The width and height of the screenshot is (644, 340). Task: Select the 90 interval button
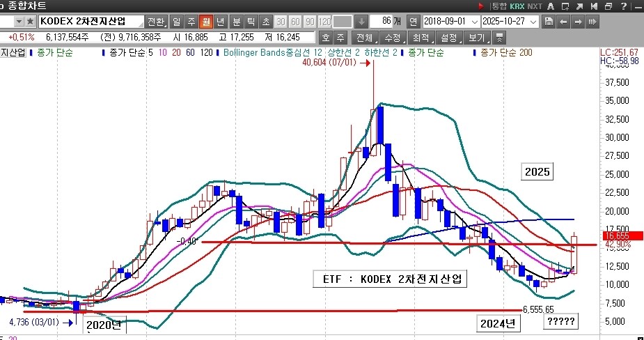tap(310, 22)
